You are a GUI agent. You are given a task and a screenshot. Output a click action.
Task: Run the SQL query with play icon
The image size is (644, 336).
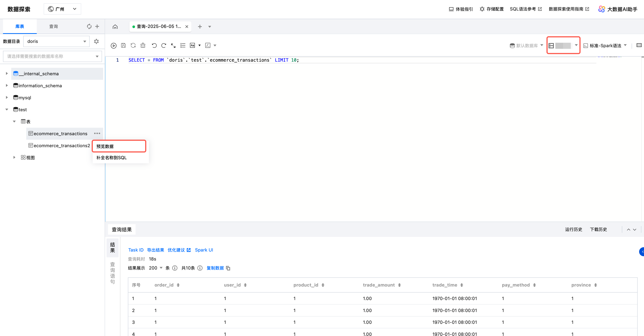tap(113, 46)
